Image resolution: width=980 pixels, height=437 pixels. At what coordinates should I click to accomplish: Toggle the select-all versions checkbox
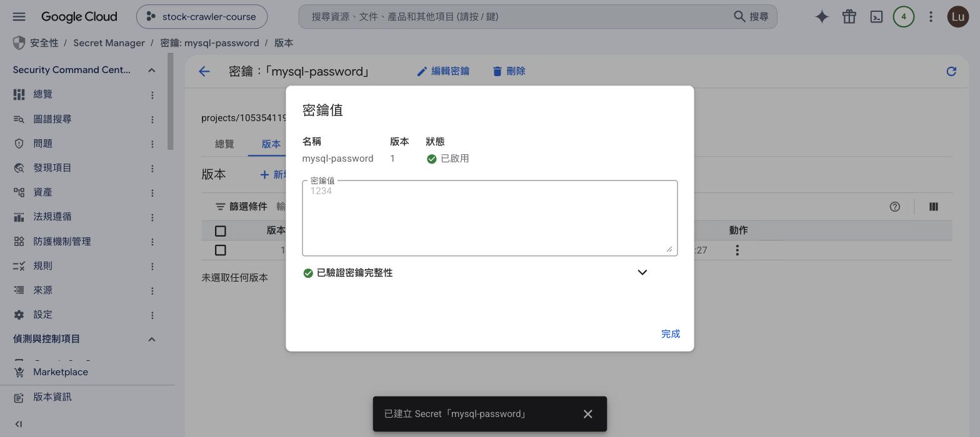tap(220, 231)
